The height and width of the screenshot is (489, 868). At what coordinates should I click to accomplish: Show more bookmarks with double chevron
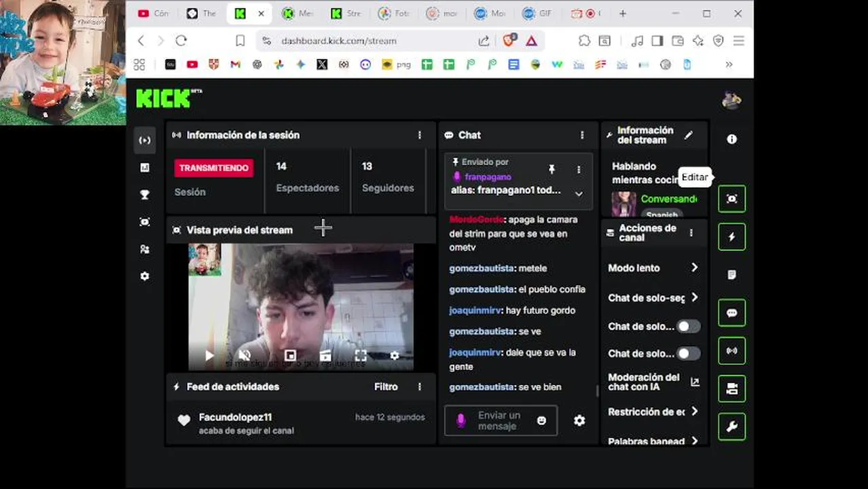pyautogui.click(x=729, y=65)
